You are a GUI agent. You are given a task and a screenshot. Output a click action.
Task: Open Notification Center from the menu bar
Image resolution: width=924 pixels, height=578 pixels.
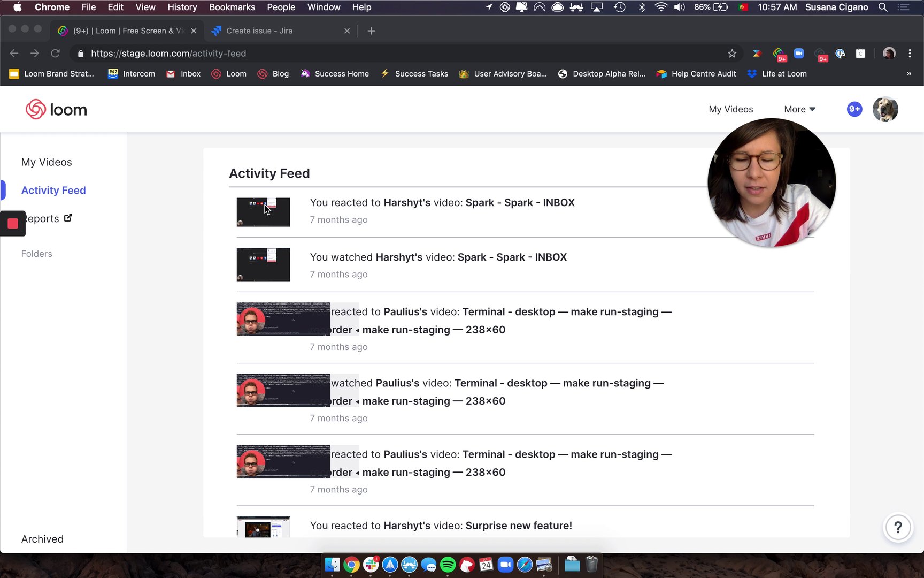point(904,7)
